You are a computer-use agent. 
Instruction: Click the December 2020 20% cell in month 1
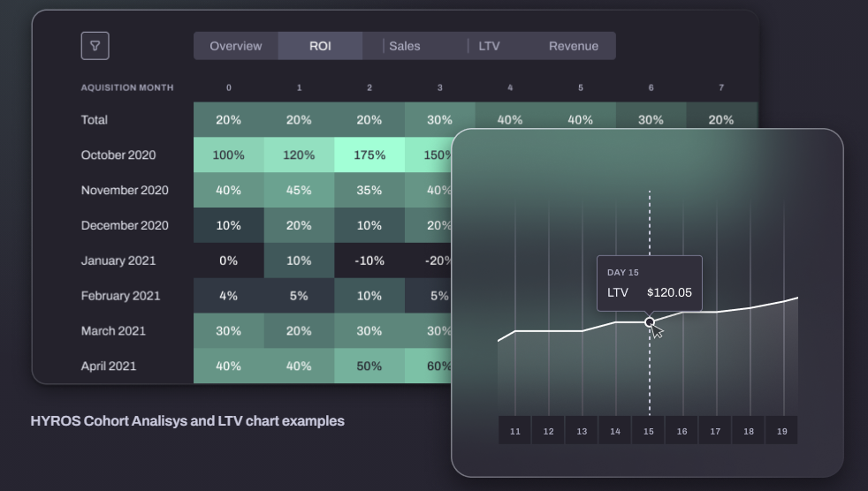click(x=299, y=225)
